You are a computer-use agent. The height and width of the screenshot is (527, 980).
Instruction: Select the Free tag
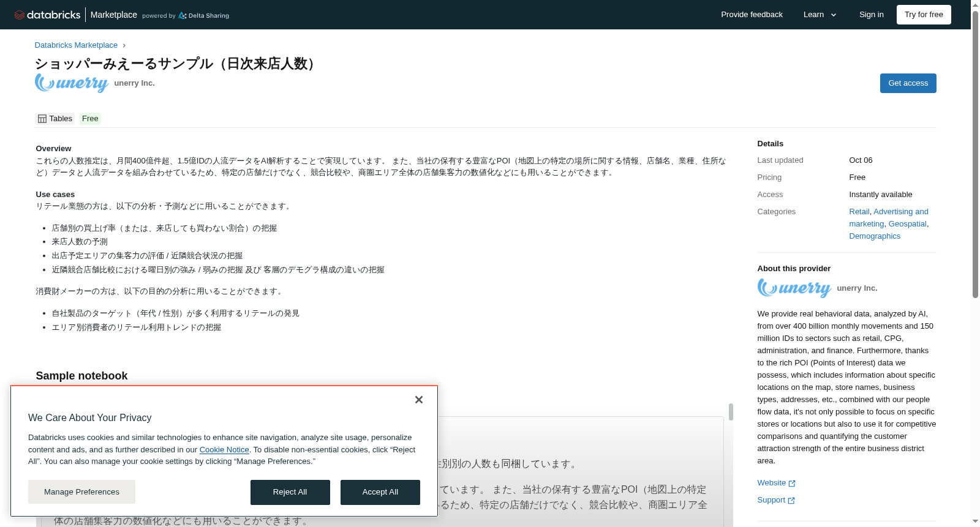coord(90,119)
